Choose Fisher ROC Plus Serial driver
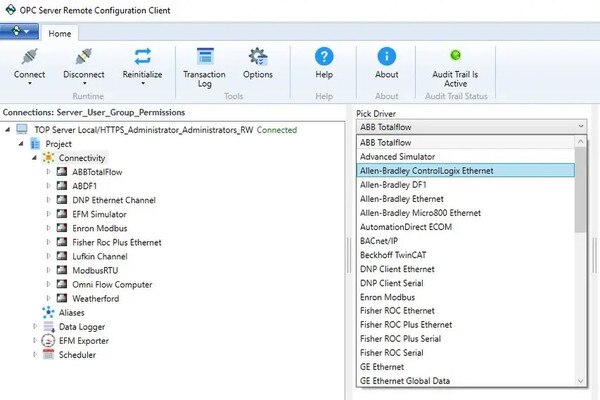This screenshot has width=600, height=400. tap(465, 339)
